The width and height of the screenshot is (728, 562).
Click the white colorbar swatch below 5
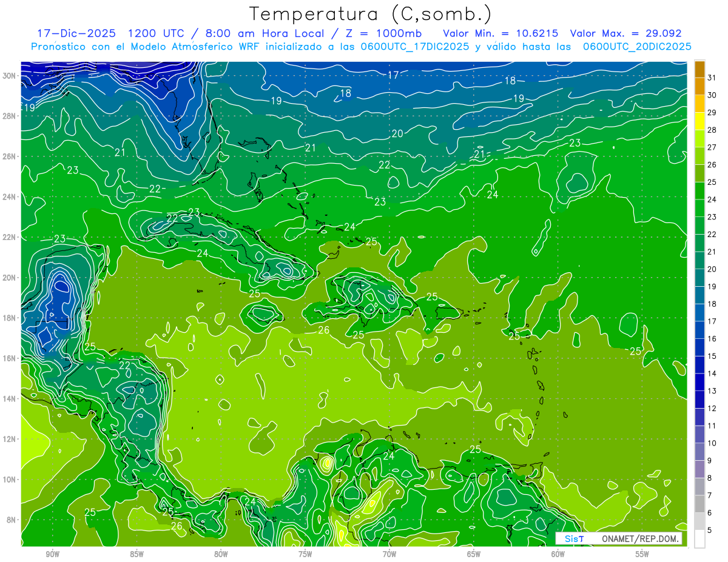[699, 539]
